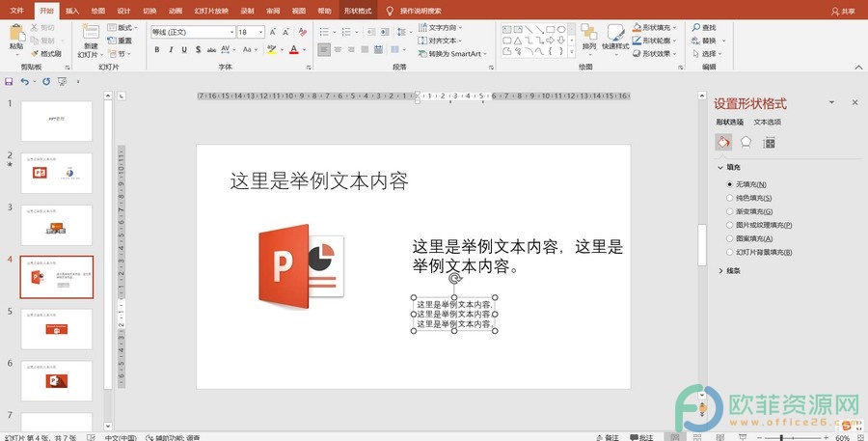
Task: Click the Undo arrow in quick access toolbar
Action: tap(24, 81)
